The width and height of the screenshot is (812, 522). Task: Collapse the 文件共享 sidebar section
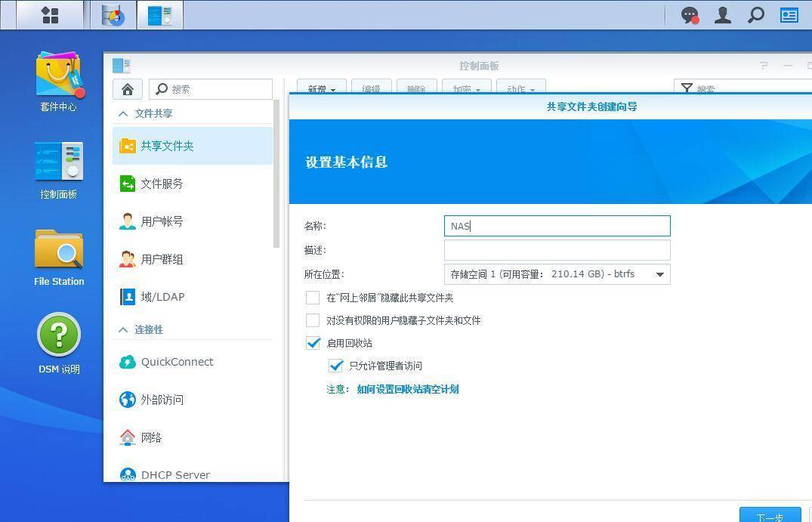pyautogui.click(x=124, y=113)
